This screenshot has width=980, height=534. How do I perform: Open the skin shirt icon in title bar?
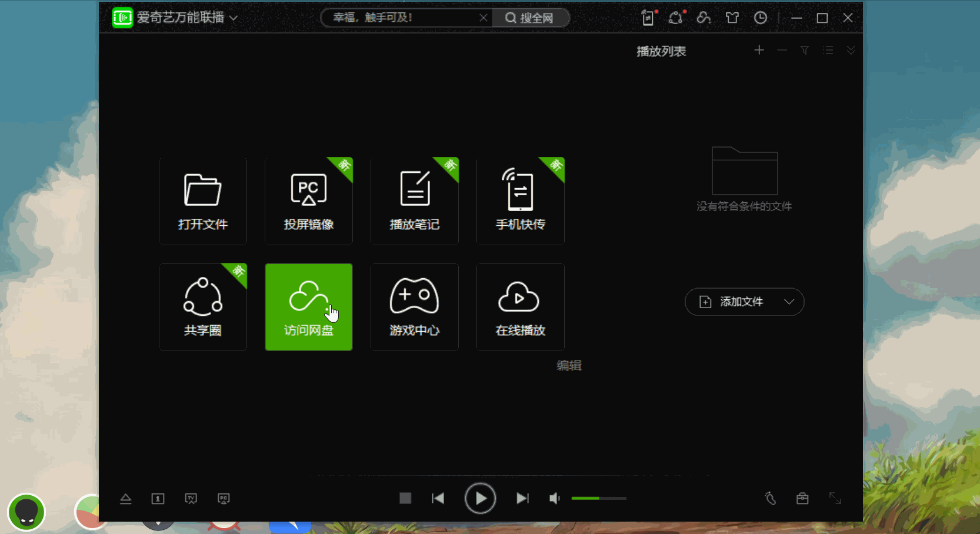point(732,18)
